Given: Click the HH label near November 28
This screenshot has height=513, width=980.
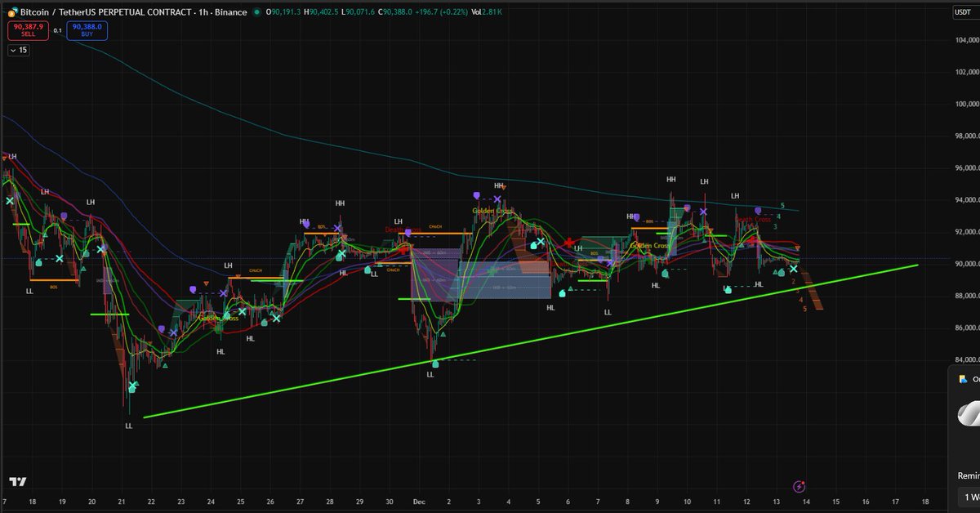Looking at the screenshot, I should [340, 203].
